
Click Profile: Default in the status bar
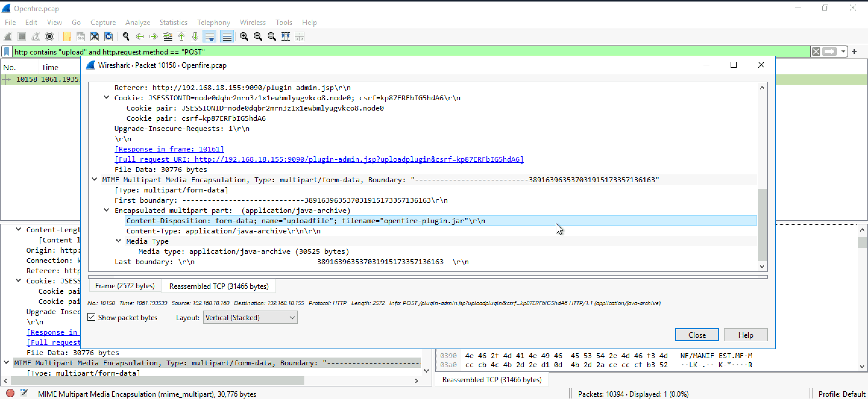point(842,394)
